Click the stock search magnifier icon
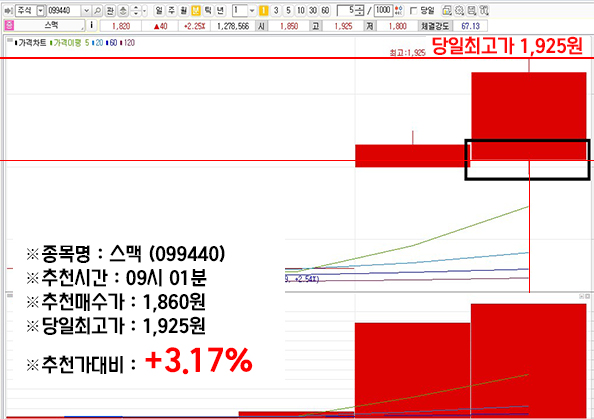Screen dimensions: 594x419 (97, 11)
